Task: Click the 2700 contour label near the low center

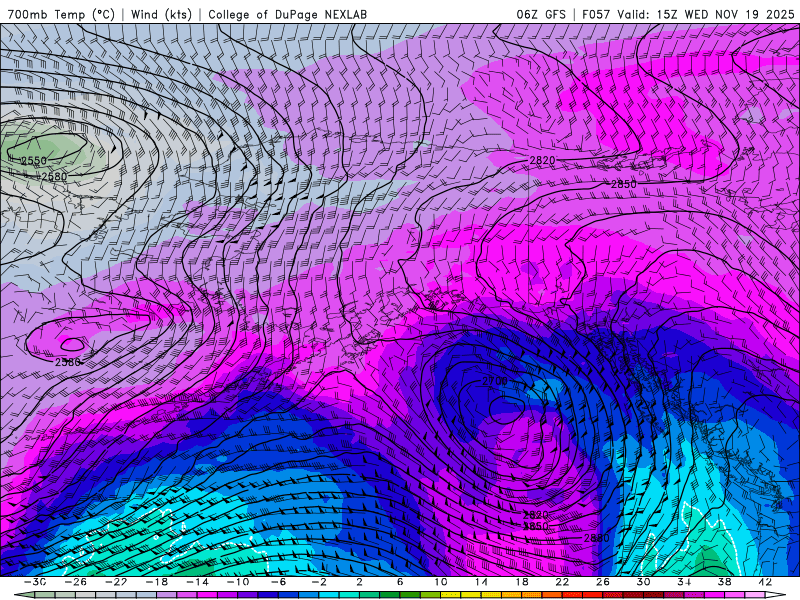Action: [x=495, y=381]
